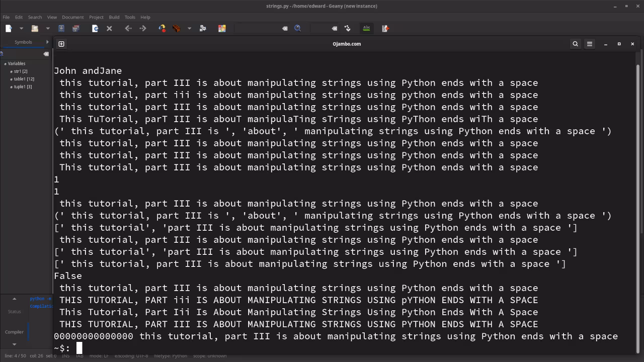Click the Open file icon
The image size is (644, 362).
pos(35,29)
